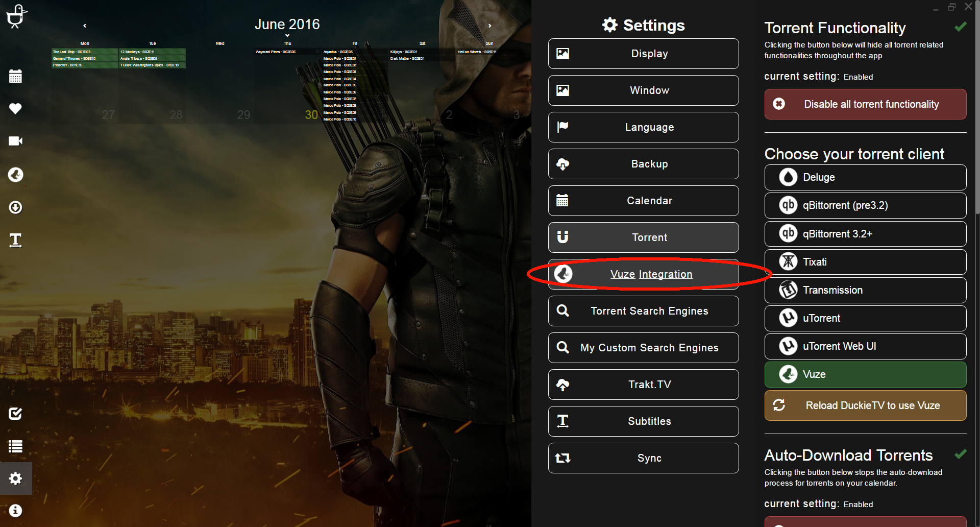
Task: Open Display settings
Action: (x=644, y=54)
